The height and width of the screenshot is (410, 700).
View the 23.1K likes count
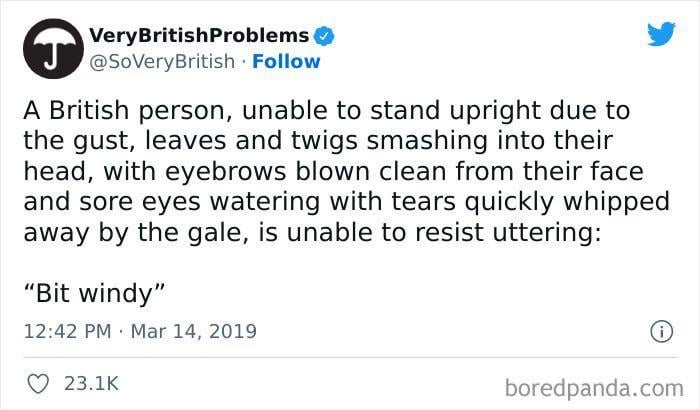tap(91, 384)
